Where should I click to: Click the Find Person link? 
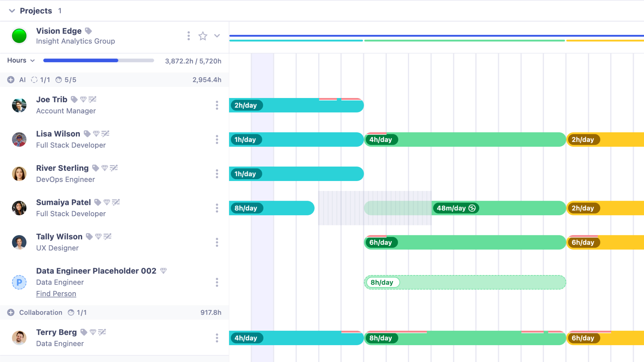tap(56, 293)
